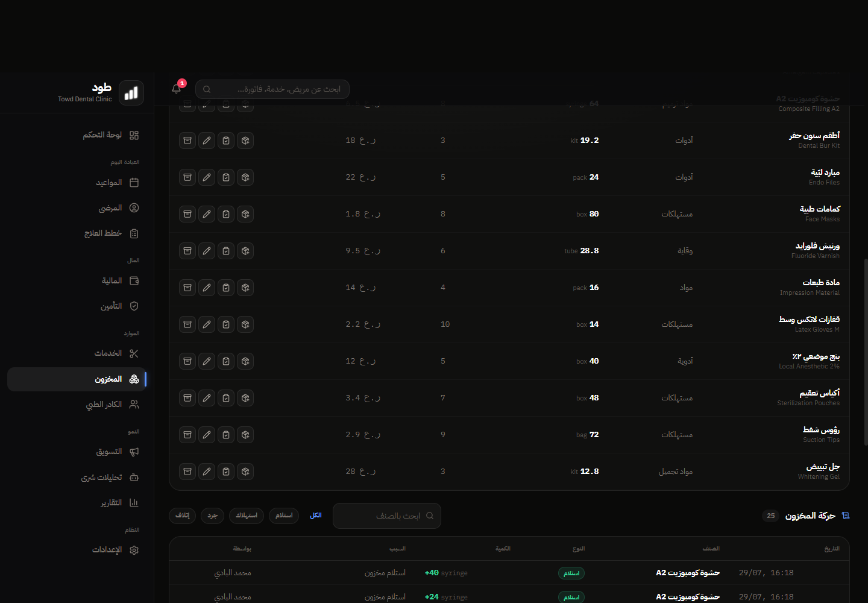
Task: Open خطط العلاج treatment plans
Action: click(77, 233)
